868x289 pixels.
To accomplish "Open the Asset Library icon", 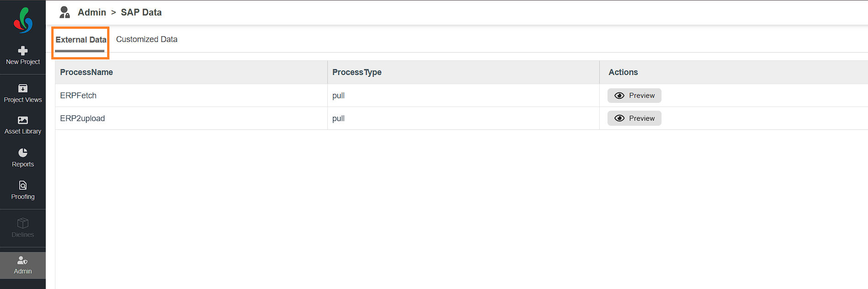I will 23,120.
